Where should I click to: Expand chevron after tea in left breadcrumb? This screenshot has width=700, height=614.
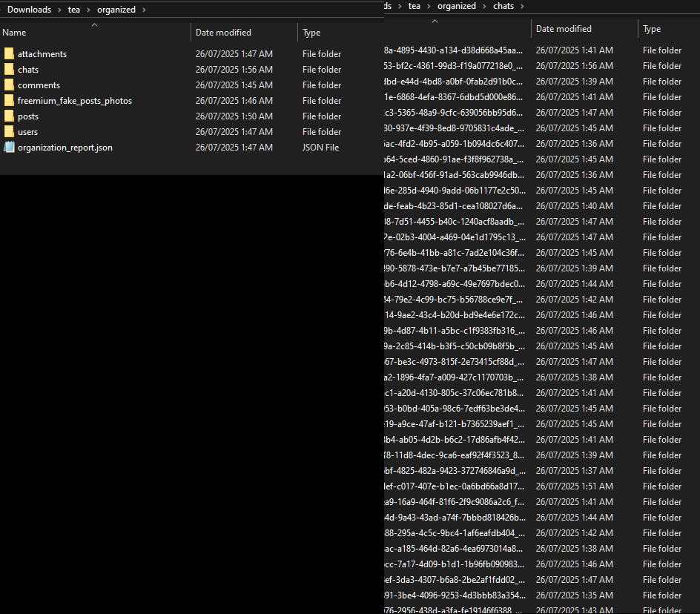[88, 10]
